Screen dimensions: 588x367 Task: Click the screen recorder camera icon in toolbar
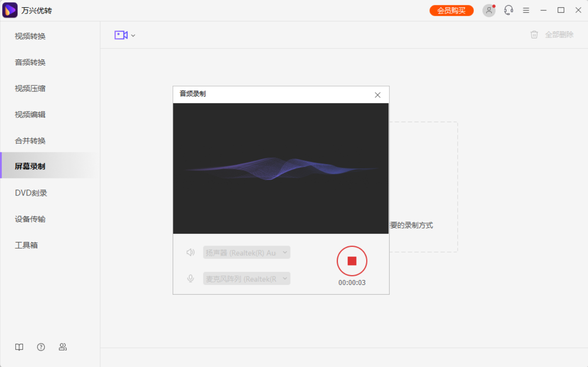pyautogui.click(x=121, y=35)
